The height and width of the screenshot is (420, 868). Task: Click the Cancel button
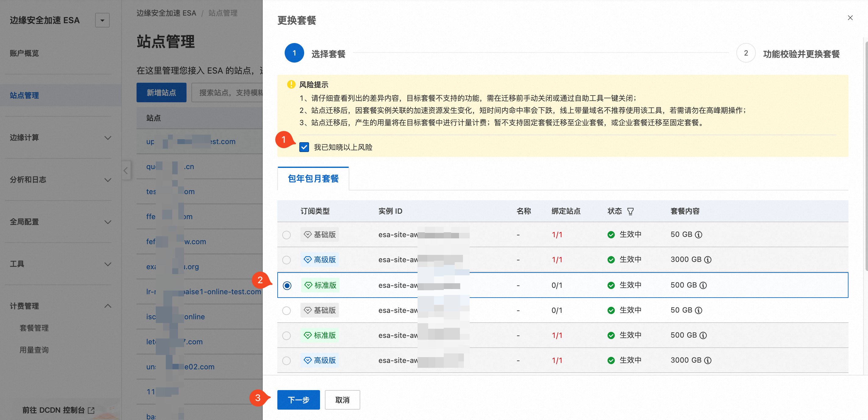(x=342, y=400)
